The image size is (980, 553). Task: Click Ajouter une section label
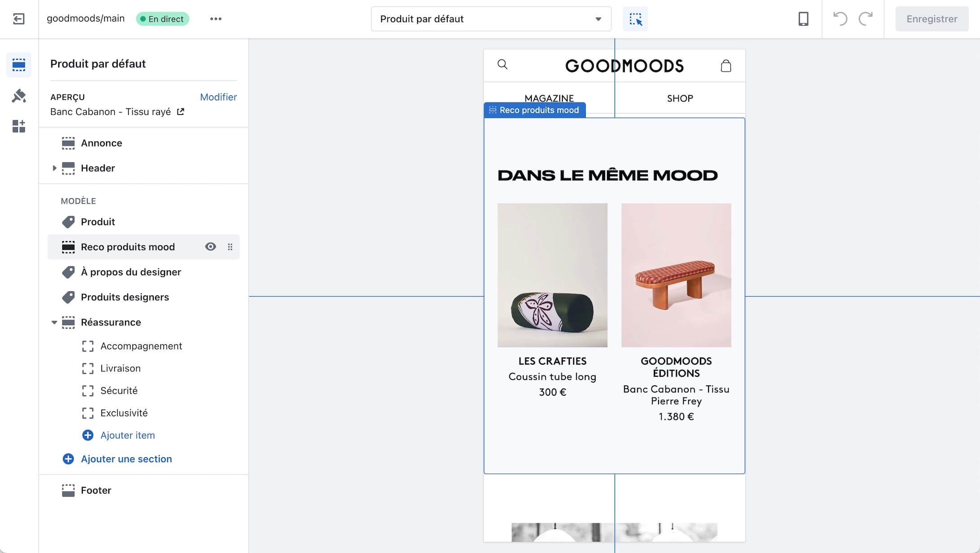[126, 459]
